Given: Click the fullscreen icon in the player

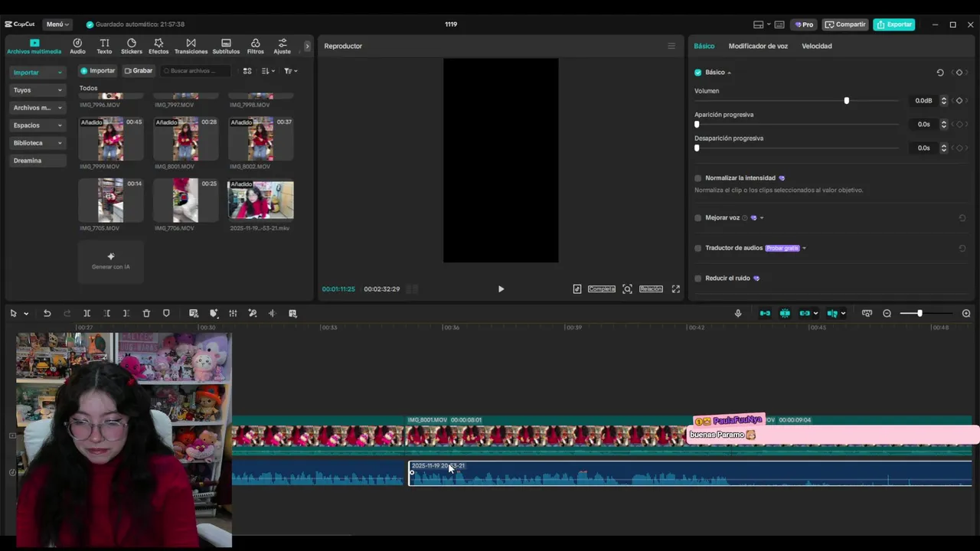Looking at the screenshot, I should pos(675,289).
